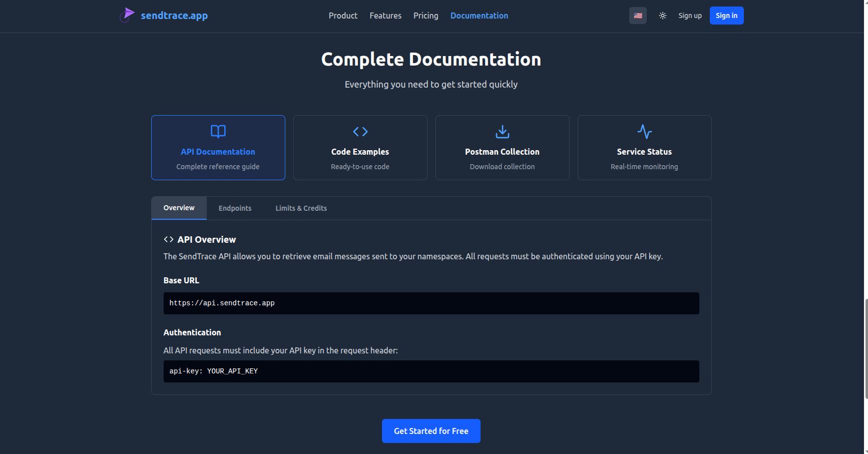Open the Limits & Credits tab
This screenshot has height=454, width=868.
[301, 208]
